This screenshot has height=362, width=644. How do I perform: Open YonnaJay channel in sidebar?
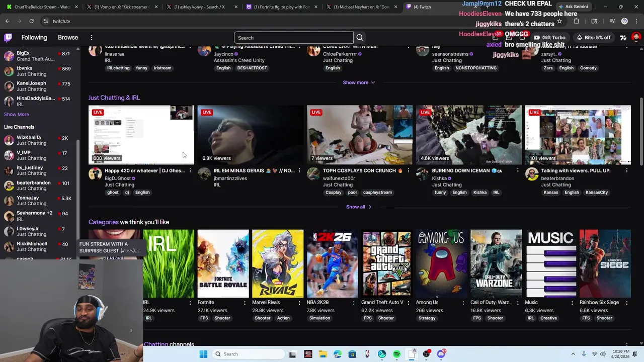click(x=38, y=201)
